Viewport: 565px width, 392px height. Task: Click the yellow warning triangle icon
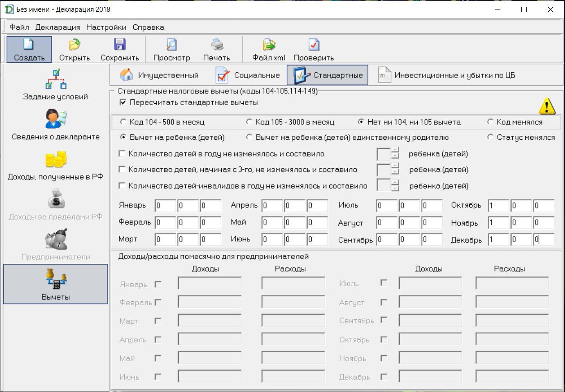point(547,106)
